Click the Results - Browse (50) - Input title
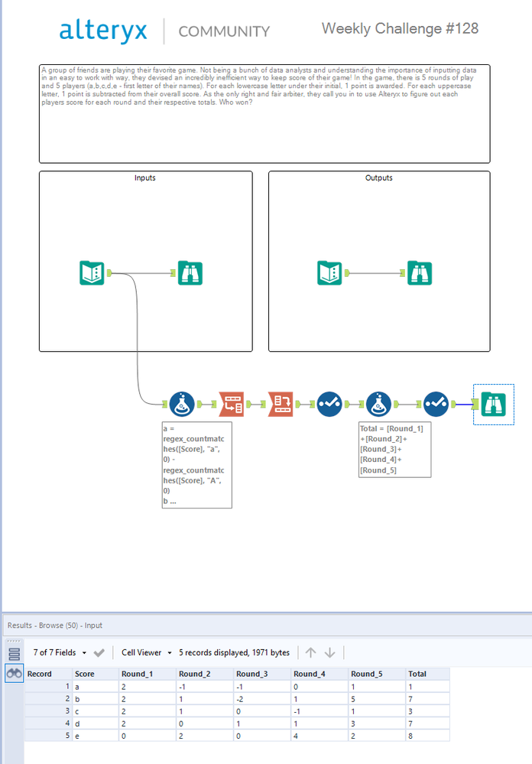532x764 pixels. (54, 625)
